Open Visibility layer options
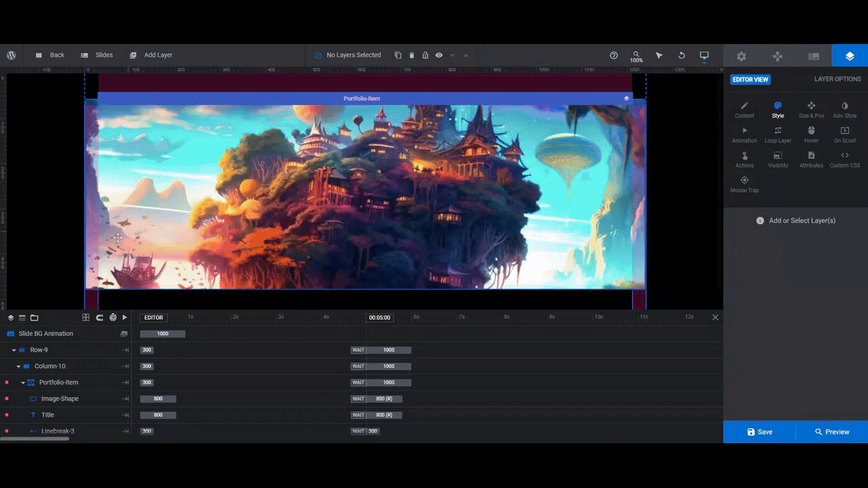868x488 pixels. 778,160
